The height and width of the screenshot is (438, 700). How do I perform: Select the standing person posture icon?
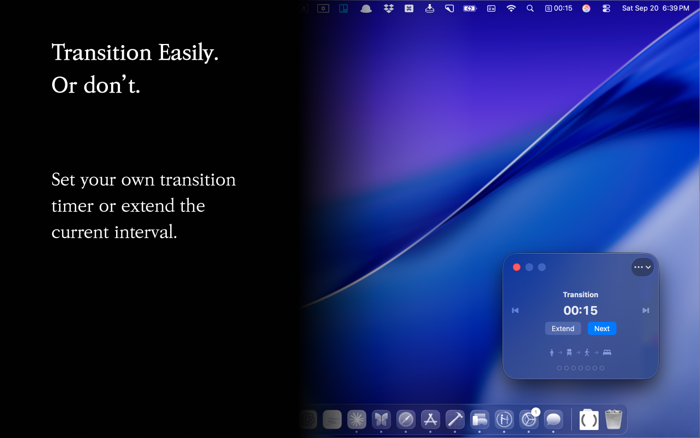tap(551, 352)
